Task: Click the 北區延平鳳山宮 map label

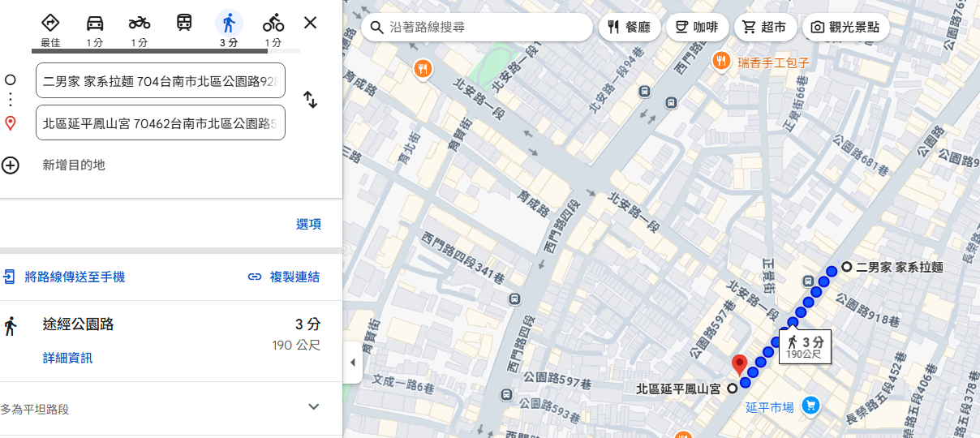Action: [678, 389]
